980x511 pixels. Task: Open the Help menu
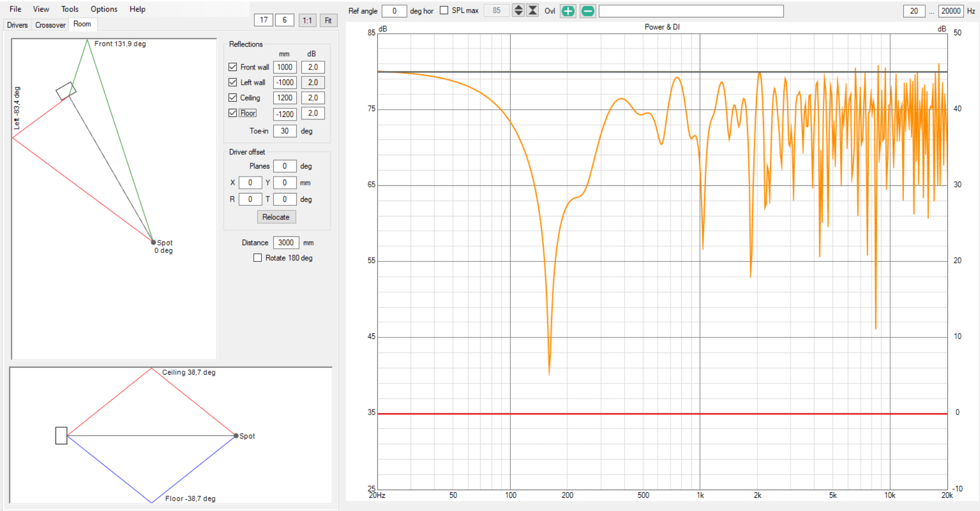tap(137, 9)
